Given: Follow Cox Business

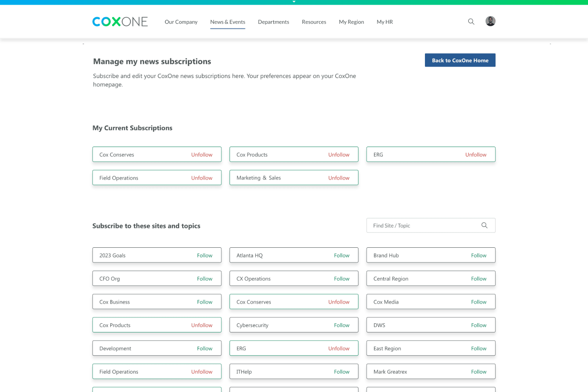Looking at the screenshot, I should tap(205, 302).
